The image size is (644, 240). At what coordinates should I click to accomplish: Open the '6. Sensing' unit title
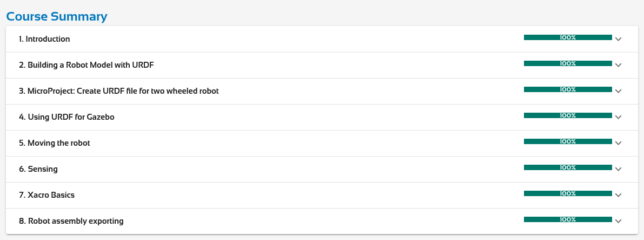pyautogui.click(x=38, y=169)
